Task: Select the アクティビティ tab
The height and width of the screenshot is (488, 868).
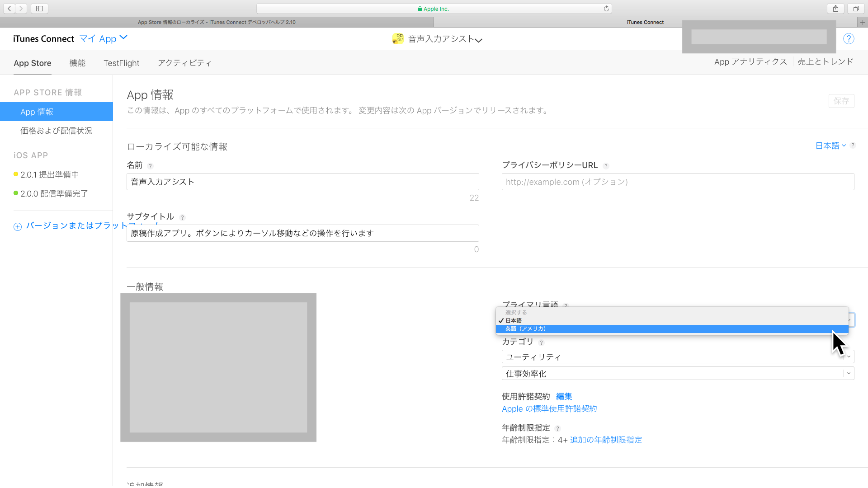Action: coord(184,63)
